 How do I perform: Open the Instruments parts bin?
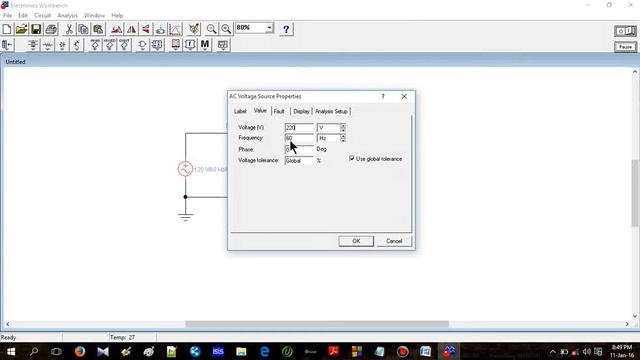click(x=223, y=45)
